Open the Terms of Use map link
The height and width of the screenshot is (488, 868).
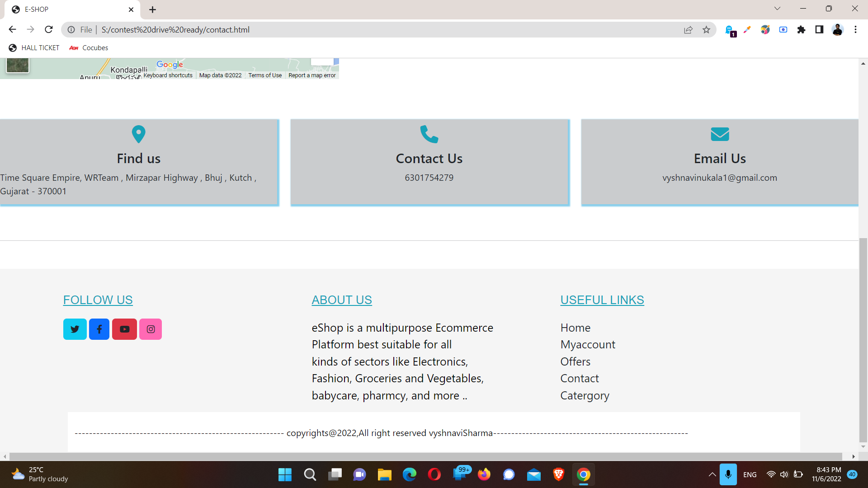click(x=265, y=75)
